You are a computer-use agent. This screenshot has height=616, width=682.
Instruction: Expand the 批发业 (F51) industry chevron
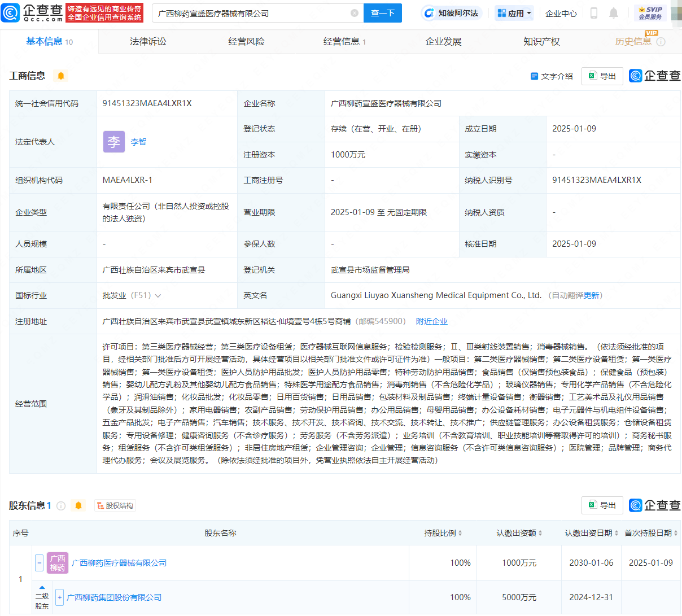point(158,296)
